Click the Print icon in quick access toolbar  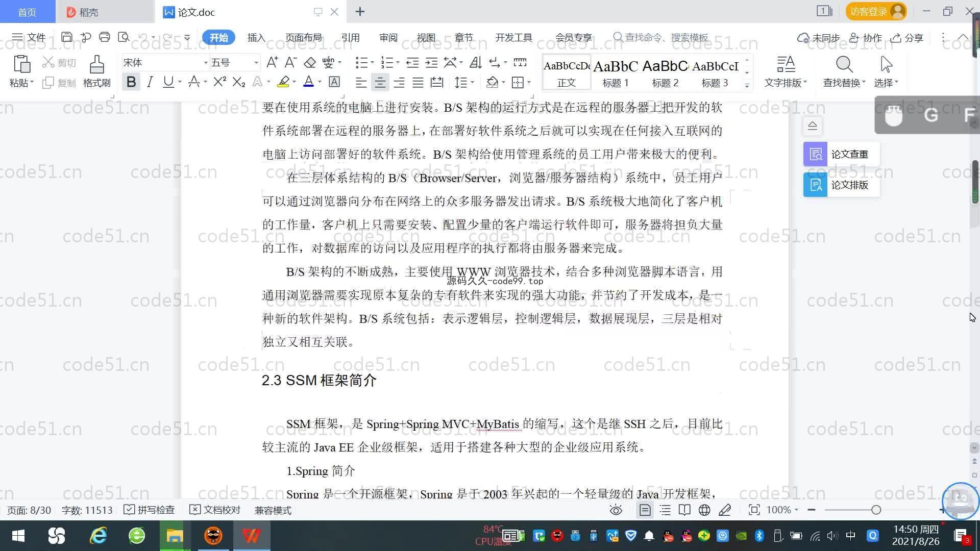pos(105,37)
